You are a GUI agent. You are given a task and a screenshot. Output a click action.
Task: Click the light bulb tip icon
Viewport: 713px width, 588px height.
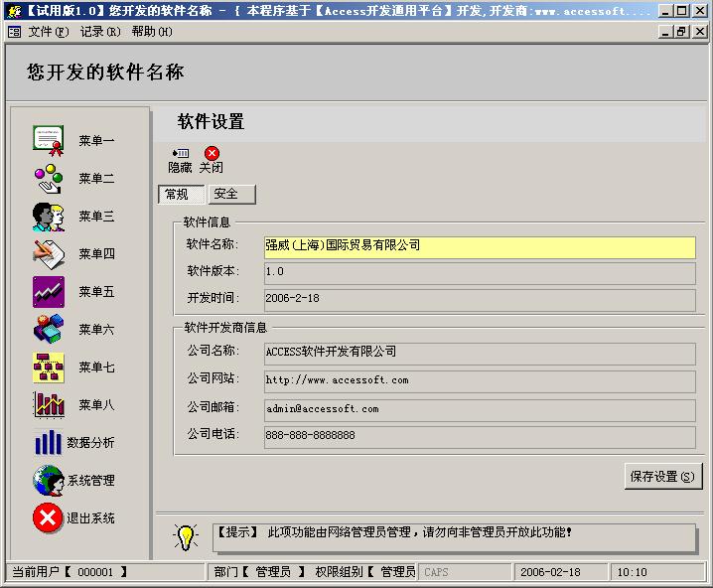coord(186,537)
